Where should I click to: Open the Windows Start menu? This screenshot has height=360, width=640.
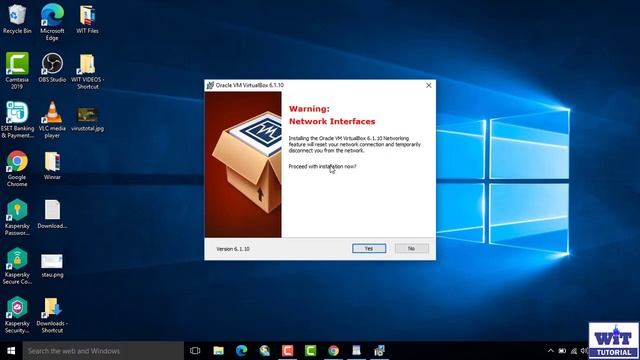[11, 351]
